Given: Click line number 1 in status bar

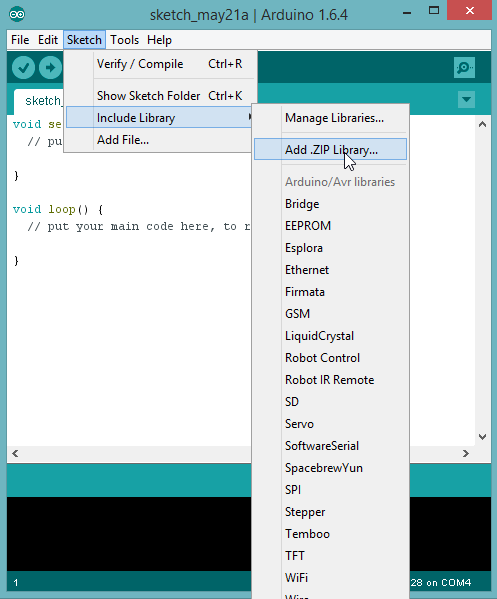Looking at the screenshot, I should point(16,583).
